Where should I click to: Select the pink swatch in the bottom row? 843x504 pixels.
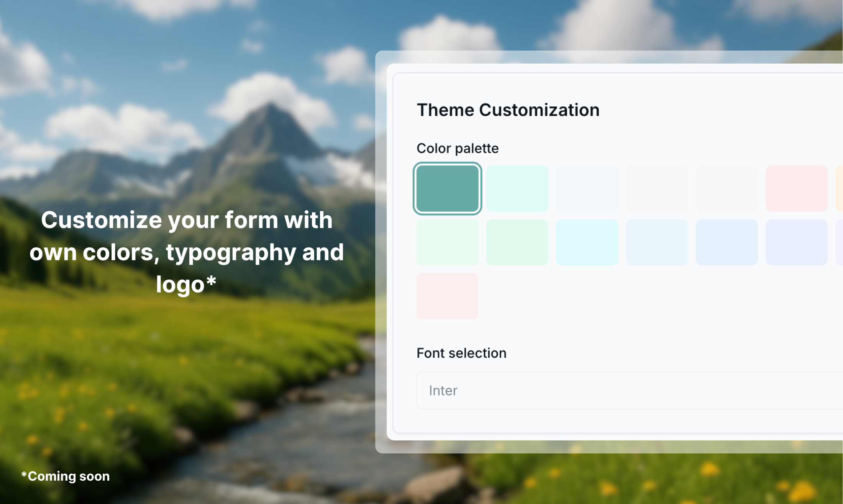pyautogui.click(x=447, y=296)
